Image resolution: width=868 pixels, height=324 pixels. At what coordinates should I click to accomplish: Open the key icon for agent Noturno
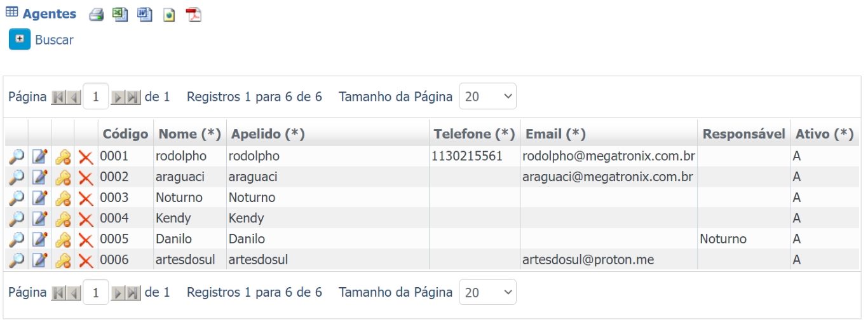tap(62, 198)
